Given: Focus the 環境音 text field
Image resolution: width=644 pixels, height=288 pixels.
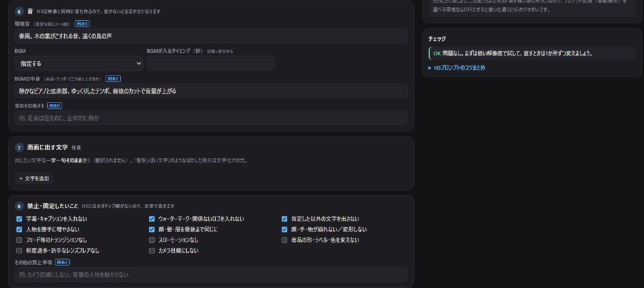Looking at the screenshot, I should pos(211,36).
